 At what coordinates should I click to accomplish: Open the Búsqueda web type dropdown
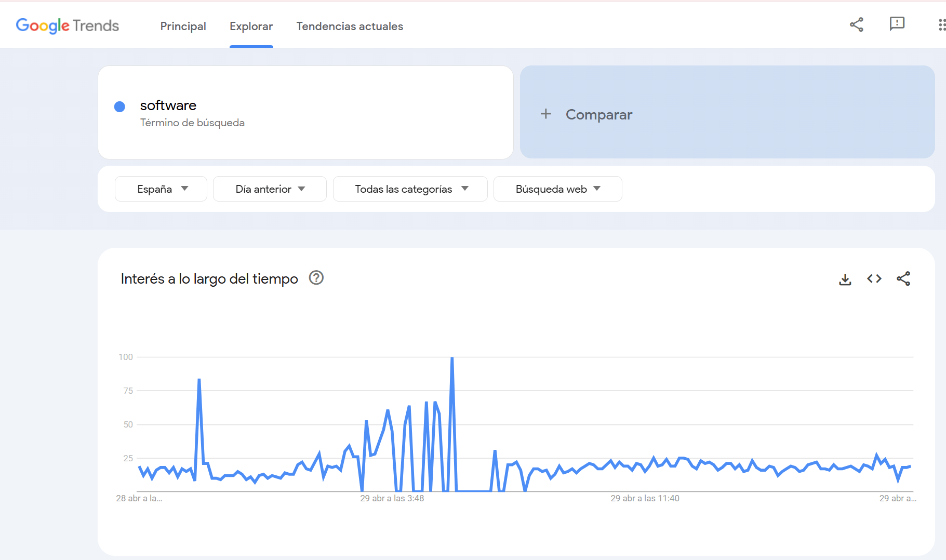558,189
